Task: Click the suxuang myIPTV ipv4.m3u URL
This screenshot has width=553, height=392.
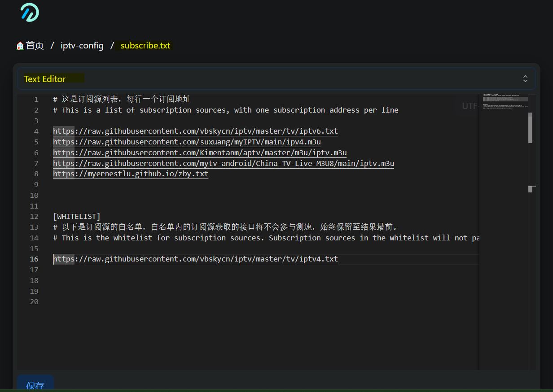Action: pos(187,142)
